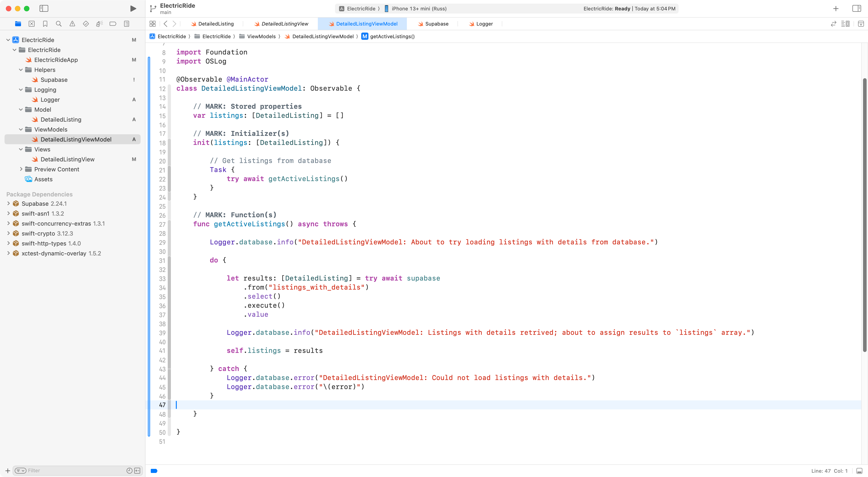This screenshot has width=868, height=477.
Task: Expand the Preview Content folder
Action: tap(21, 169)
